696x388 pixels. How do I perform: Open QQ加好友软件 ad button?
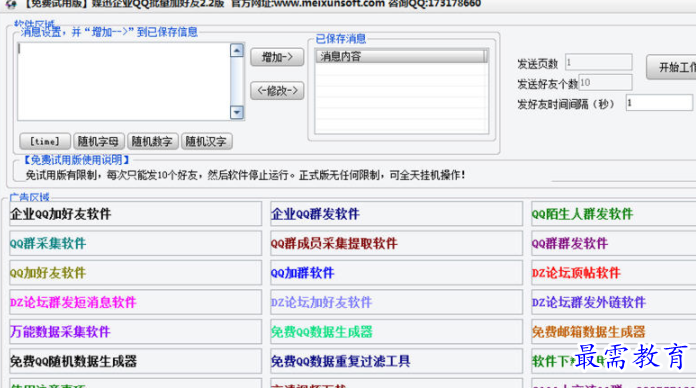(x=135, y=273)
